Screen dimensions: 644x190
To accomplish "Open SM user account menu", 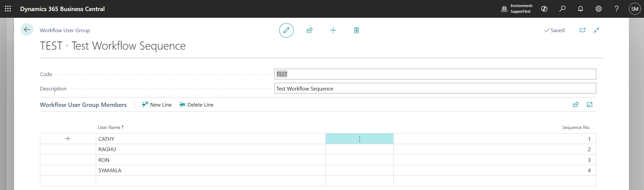I will [x=635, y=9].
